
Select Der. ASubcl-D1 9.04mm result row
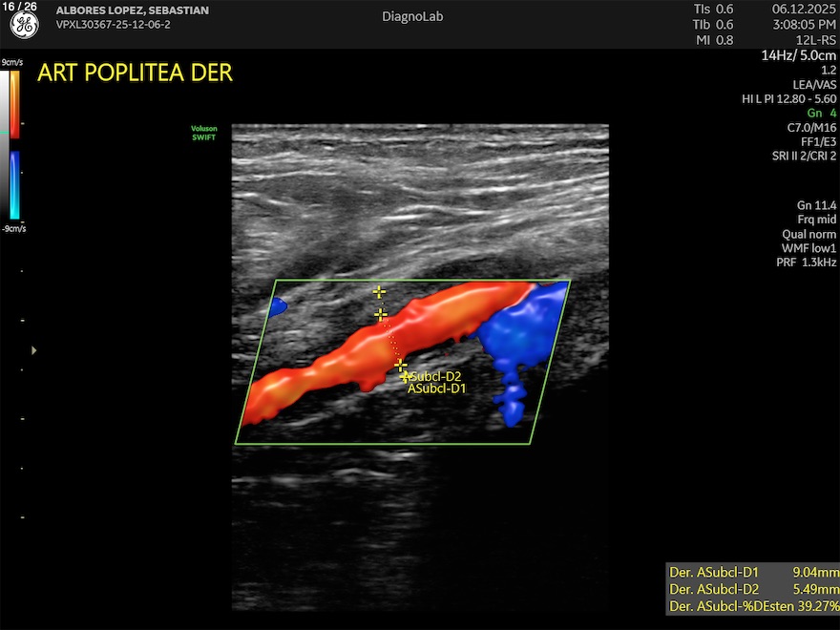(753, 572)
